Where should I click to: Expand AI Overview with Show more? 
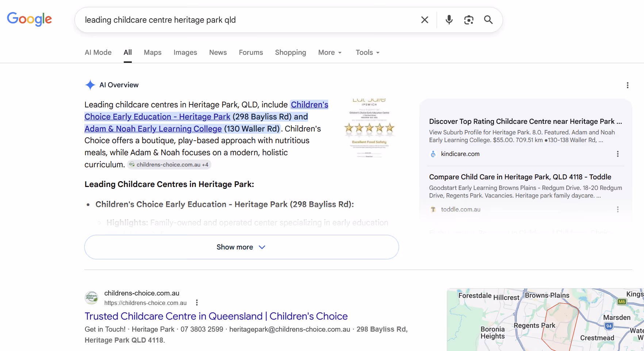coord(242,247)
